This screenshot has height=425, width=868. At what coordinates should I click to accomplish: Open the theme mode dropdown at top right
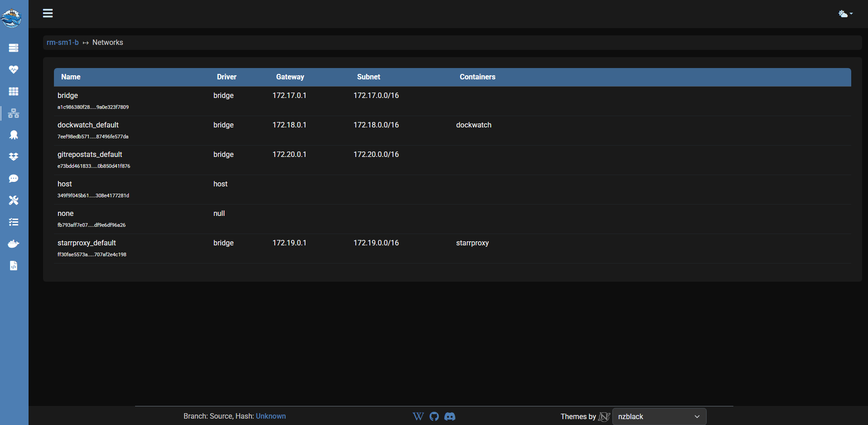tap(845, 14)
